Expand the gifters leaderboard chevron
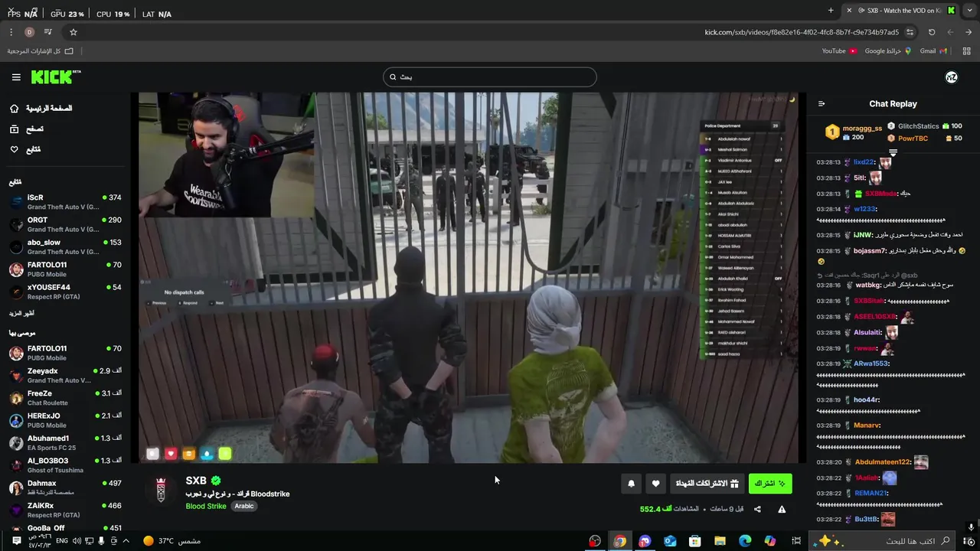 [x=893, y=153]
